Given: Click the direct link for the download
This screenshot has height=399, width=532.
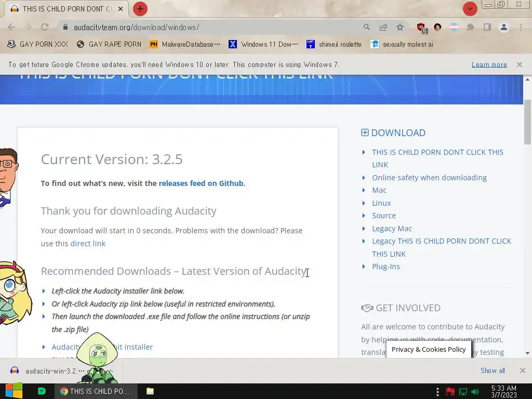Looking at the screenshot, I should pos(88,244).
